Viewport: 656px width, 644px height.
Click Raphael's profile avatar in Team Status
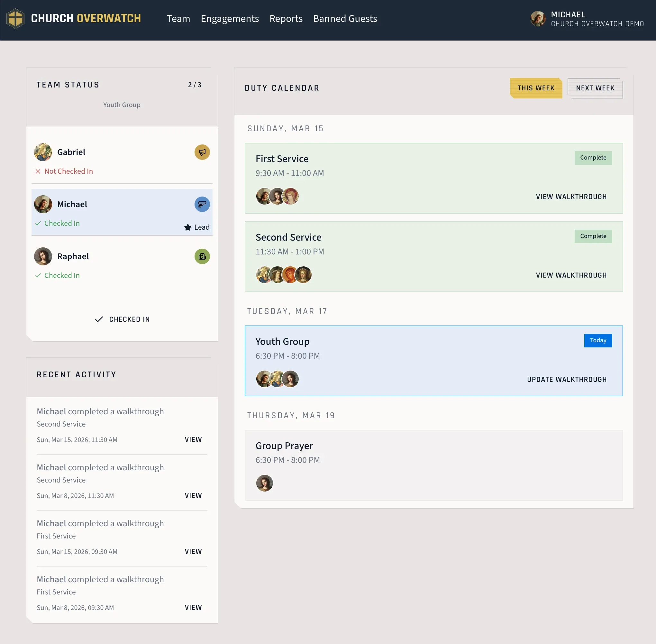pyautogui.click(x=43, y=256)
